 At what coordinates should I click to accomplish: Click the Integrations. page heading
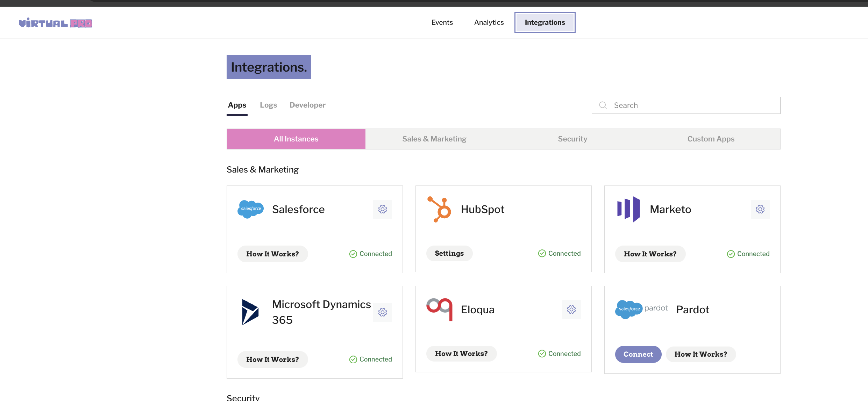coord(269,67)
